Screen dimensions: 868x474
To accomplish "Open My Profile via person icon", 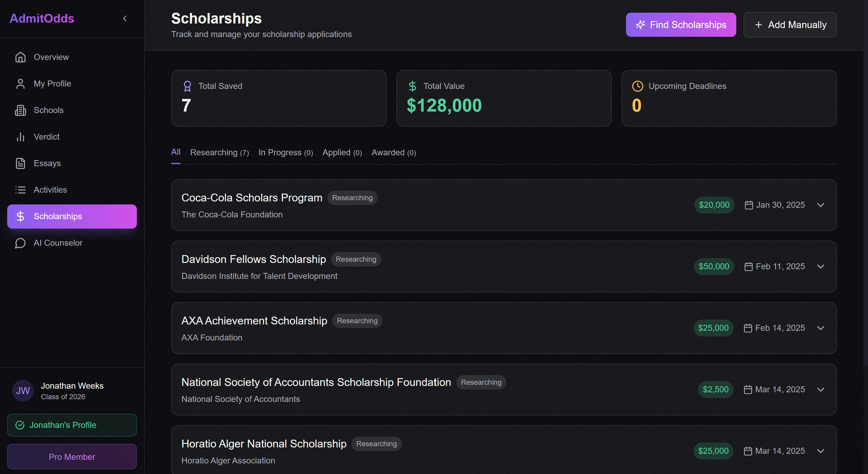I will [20, 84].
